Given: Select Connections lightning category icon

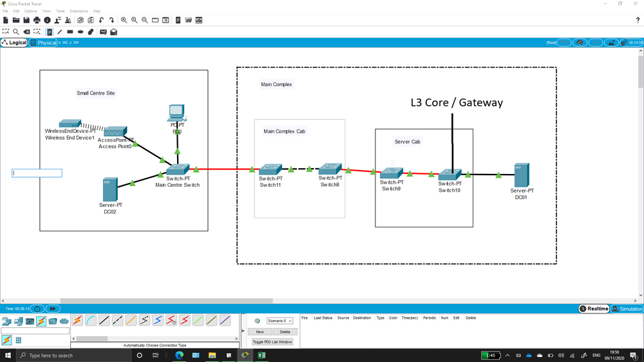Looking at the screenshot, I should point(41,321).
